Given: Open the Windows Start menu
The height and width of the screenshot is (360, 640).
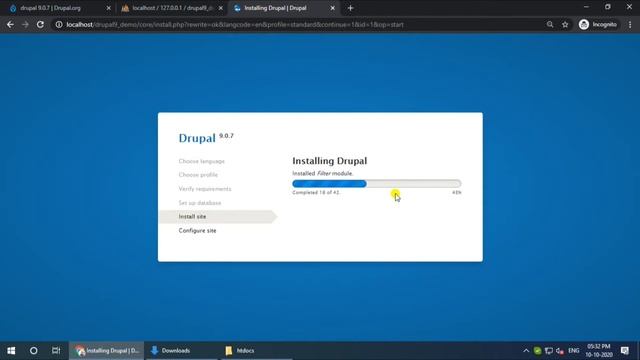Looking at the screenshot, I should 11,351.
